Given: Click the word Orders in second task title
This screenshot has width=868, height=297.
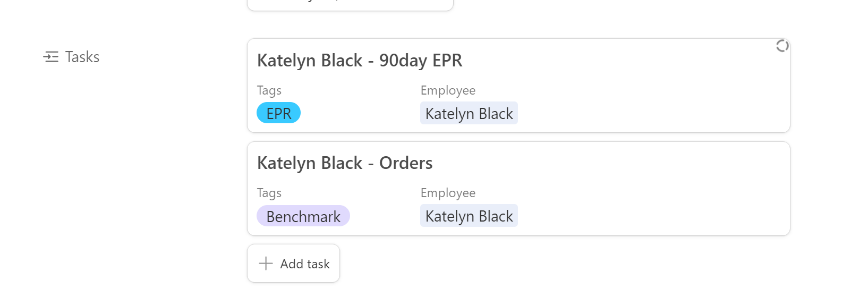Looking at the screenshot, I should pyautogui.click(x=406, y=163).
